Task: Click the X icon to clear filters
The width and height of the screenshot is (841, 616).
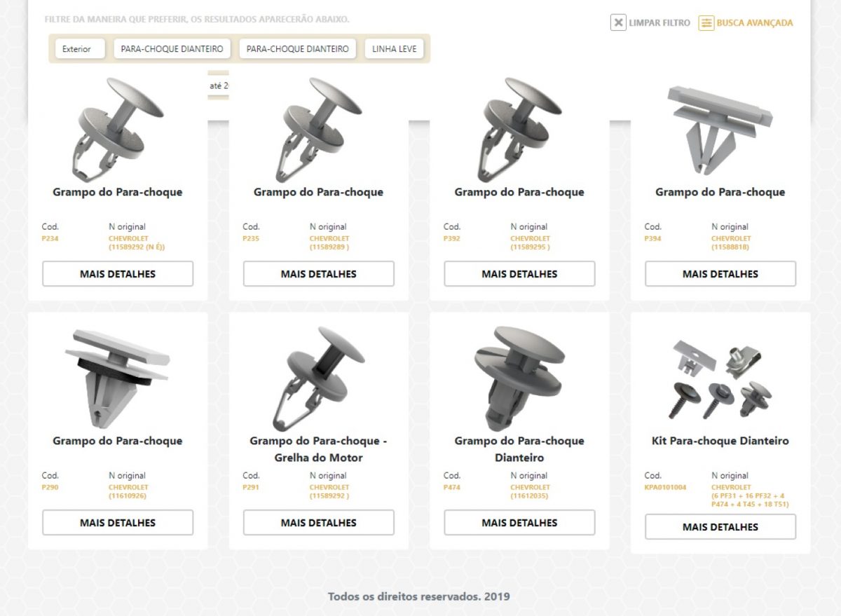Action: 617,23
